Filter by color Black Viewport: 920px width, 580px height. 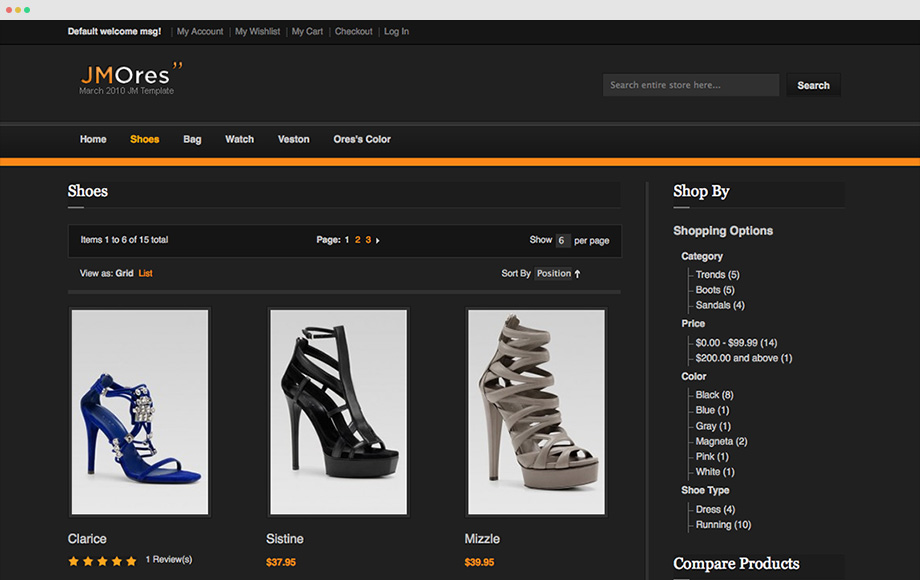(715, 395)
